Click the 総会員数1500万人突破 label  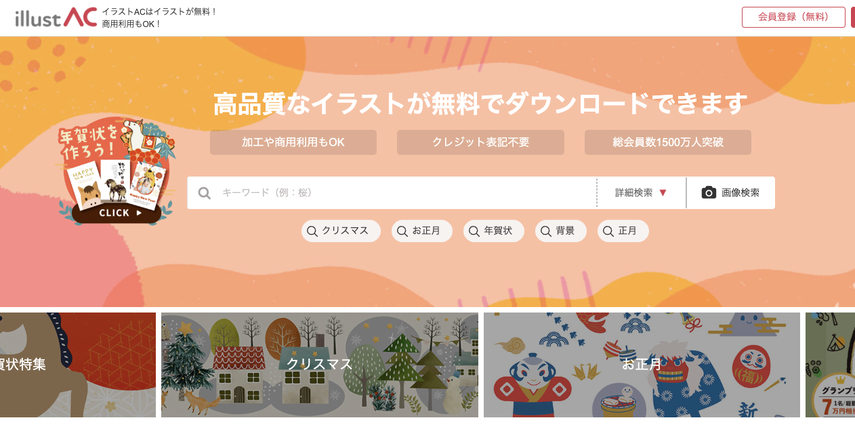[x=668, y=142]
